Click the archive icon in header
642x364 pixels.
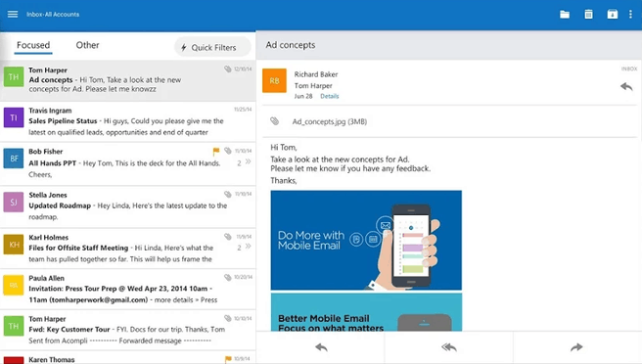612,15
